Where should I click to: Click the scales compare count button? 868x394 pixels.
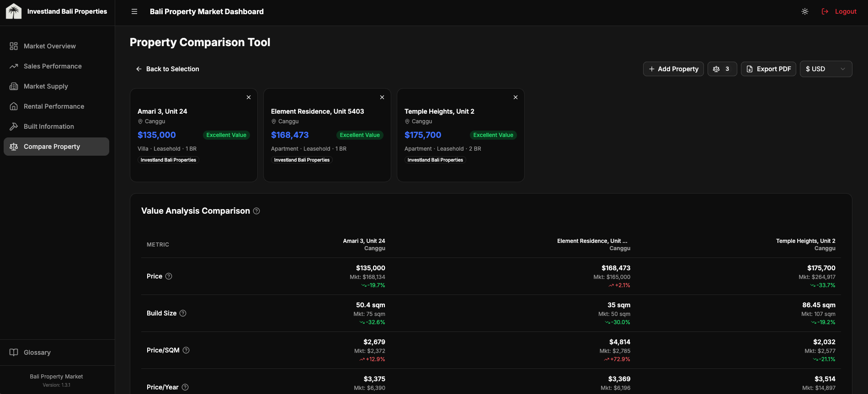pyautogui.click(x=722, y=69)
